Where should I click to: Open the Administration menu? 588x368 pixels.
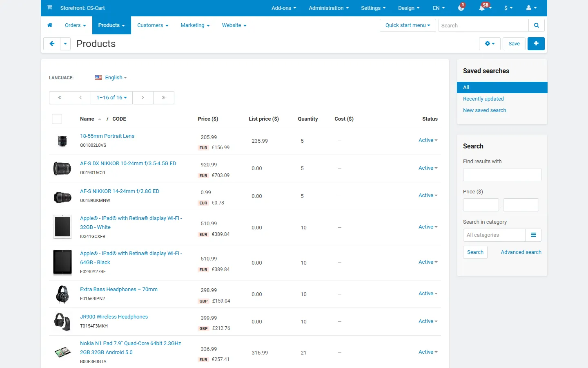(329, 8)
